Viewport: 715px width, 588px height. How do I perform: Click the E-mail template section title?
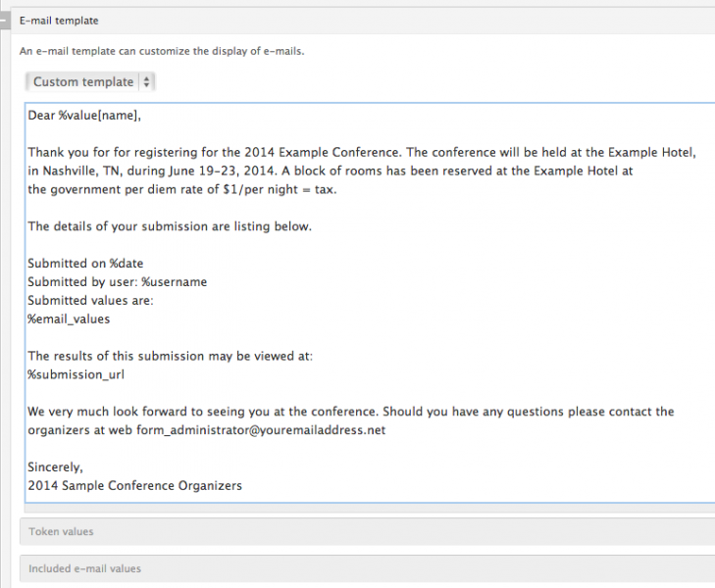[59, 21]
